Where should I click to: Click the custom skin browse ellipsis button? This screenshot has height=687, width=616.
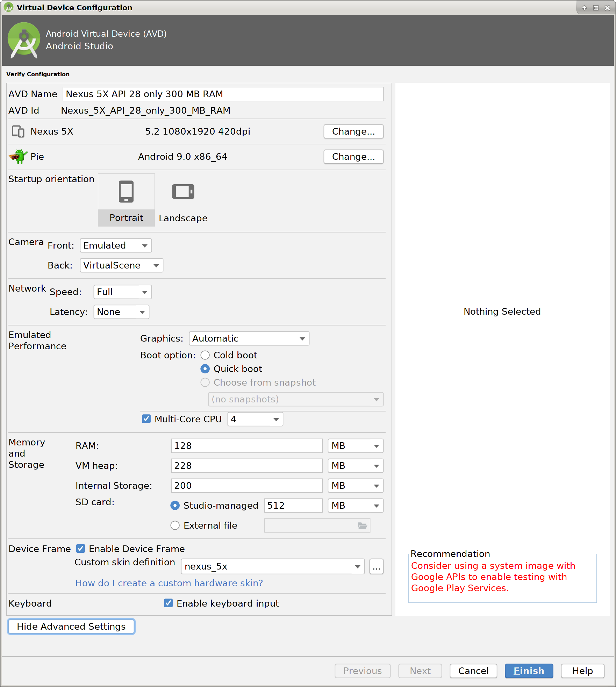(x=376, y=566)
